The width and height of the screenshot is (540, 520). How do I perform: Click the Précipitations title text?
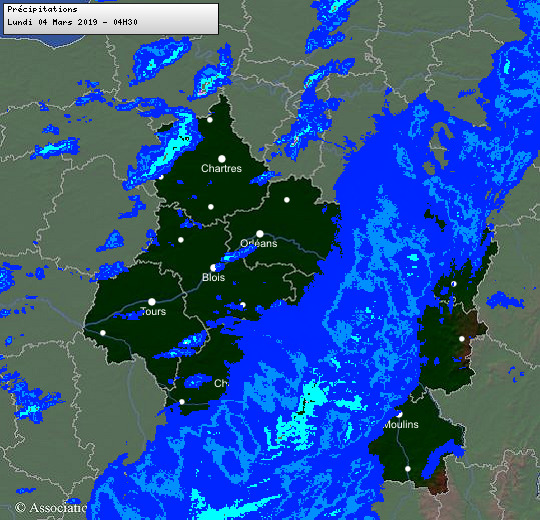point(42,9)
